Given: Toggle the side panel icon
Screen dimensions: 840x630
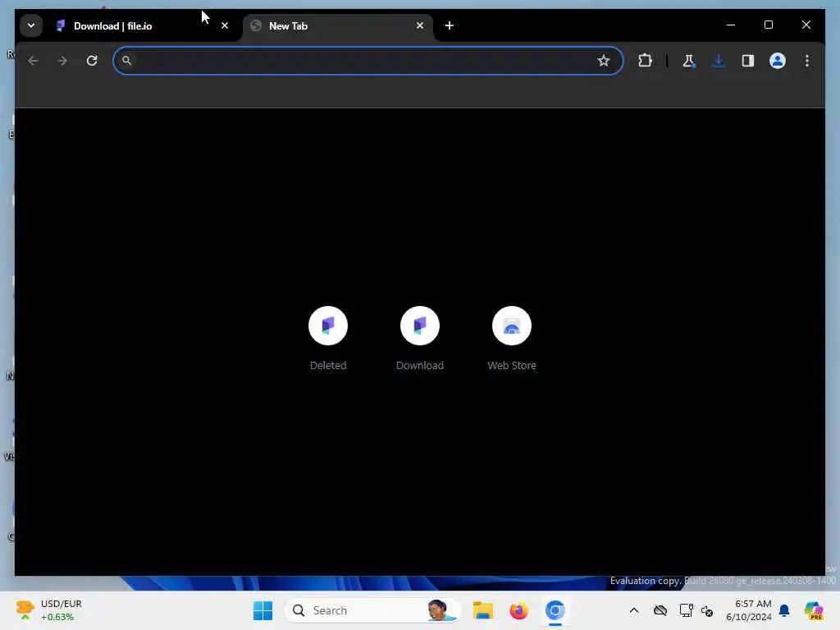Looking at the screenshot, I should [x=748, y=61].
